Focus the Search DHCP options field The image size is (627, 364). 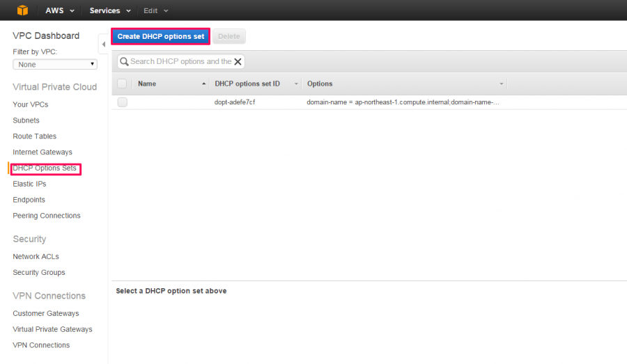tap(180, 61)
